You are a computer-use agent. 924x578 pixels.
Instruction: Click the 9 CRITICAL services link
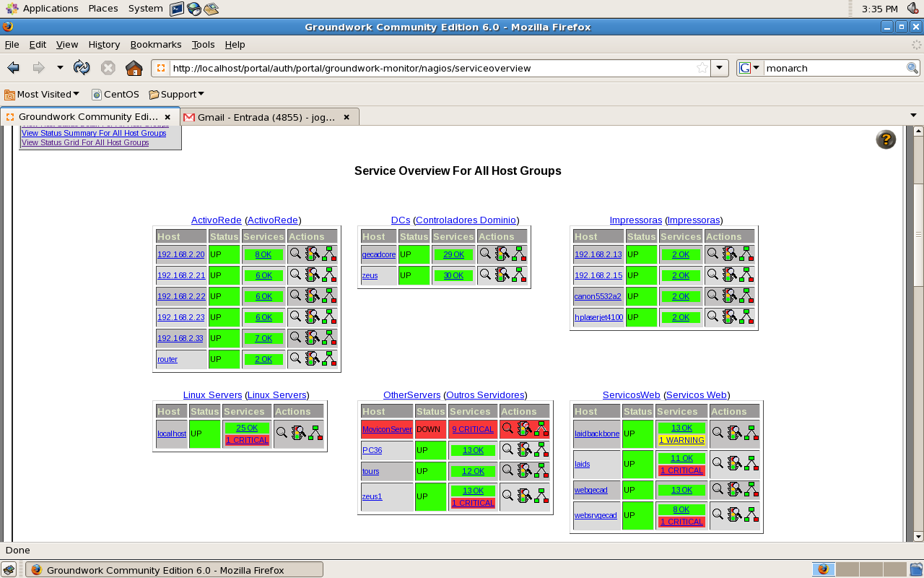[x=473, y=429]
